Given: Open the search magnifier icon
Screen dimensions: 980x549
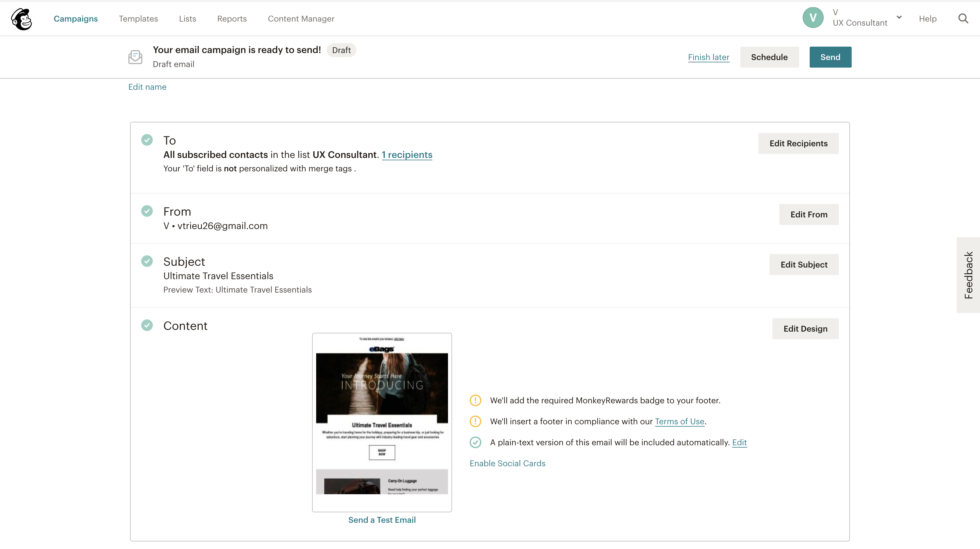Looking at the screenshot, I should [x=963, y=19].
